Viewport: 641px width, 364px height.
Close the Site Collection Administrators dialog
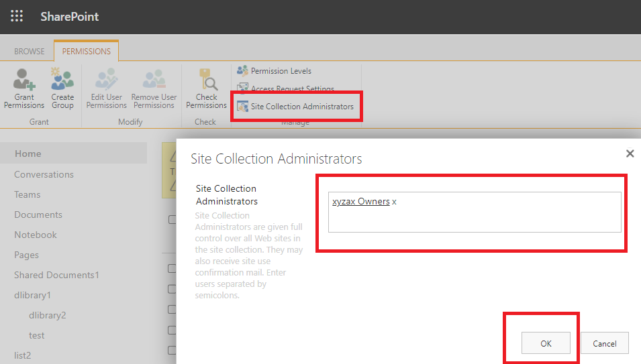click(x=630, y=154)
